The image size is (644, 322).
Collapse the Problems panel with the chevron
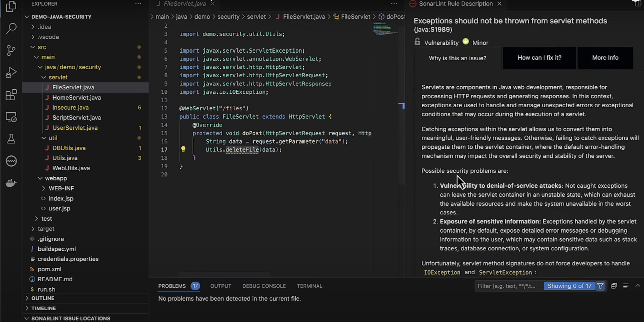click(x=638, y=286)
